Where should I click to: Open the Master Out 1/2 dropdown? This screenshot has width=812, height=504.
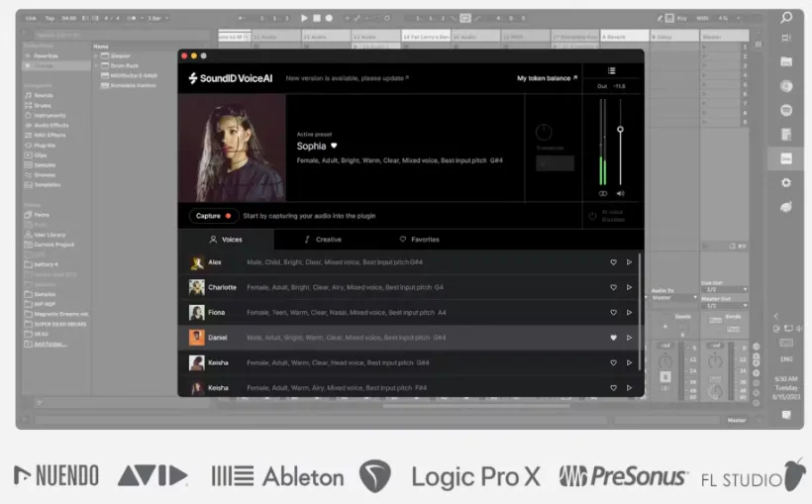[725, 306]
